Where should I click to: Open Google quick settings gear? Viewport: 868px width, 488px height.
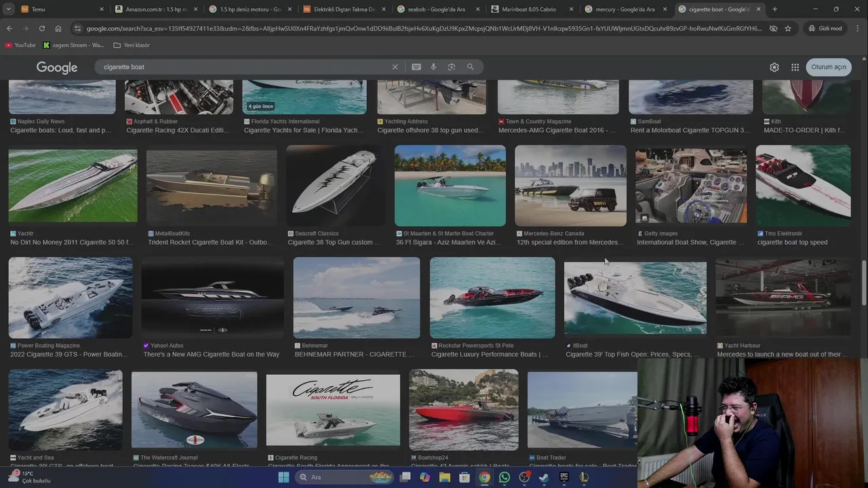[774, 67]
